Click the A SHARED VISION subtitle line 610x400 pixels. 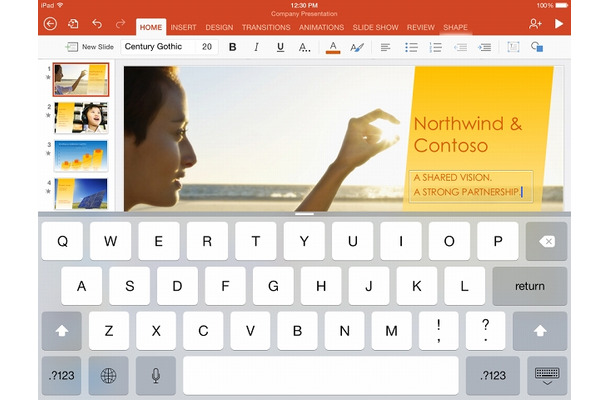[453, 177]
